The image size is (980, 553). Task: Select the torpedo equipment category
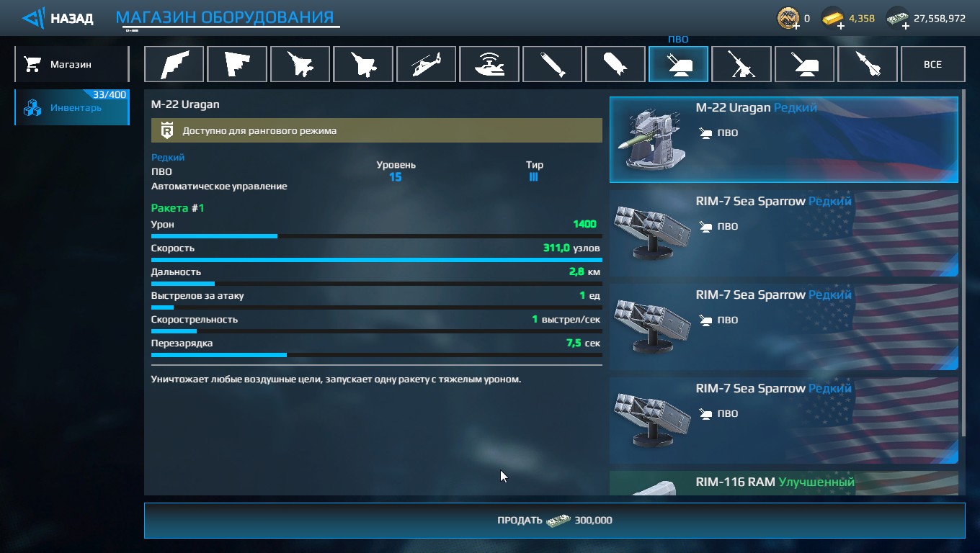552,64
